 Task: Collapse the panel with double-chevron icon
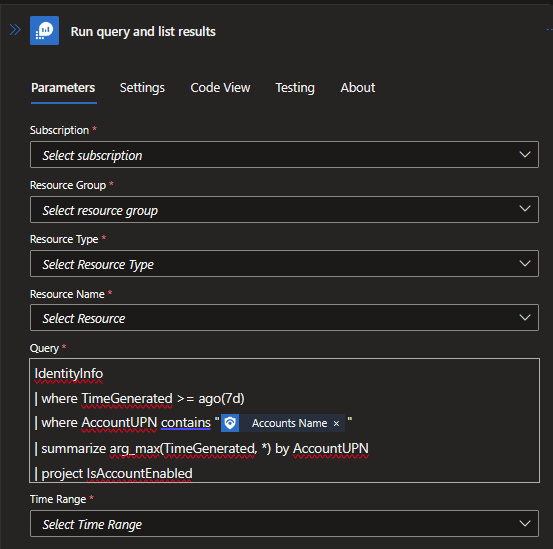15,30
